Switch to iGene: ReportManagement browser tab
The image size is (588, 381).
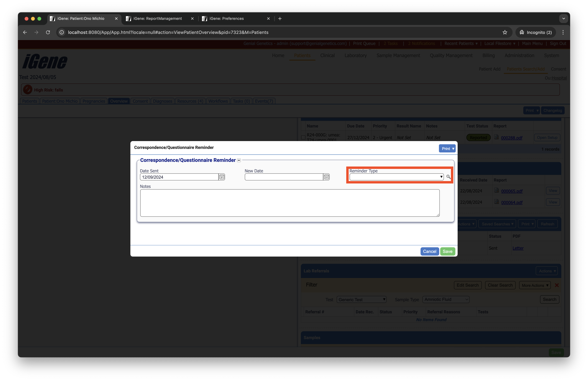pos(158,19)
